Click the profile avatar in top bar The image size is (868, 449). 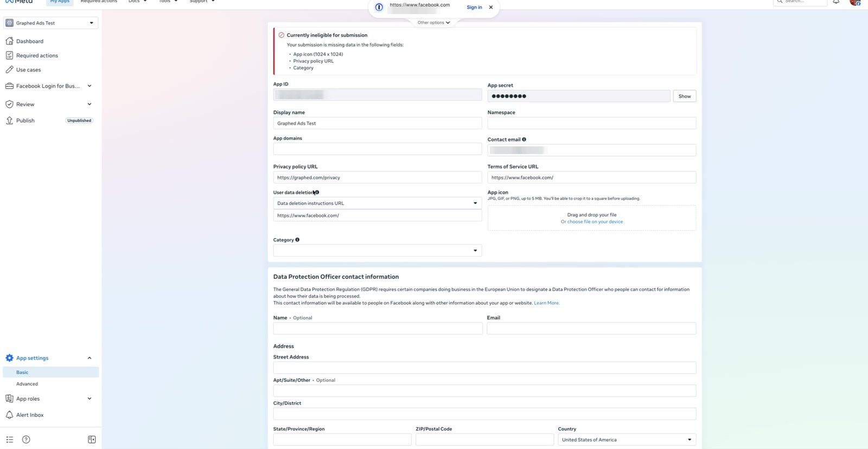tap(855, 2)
